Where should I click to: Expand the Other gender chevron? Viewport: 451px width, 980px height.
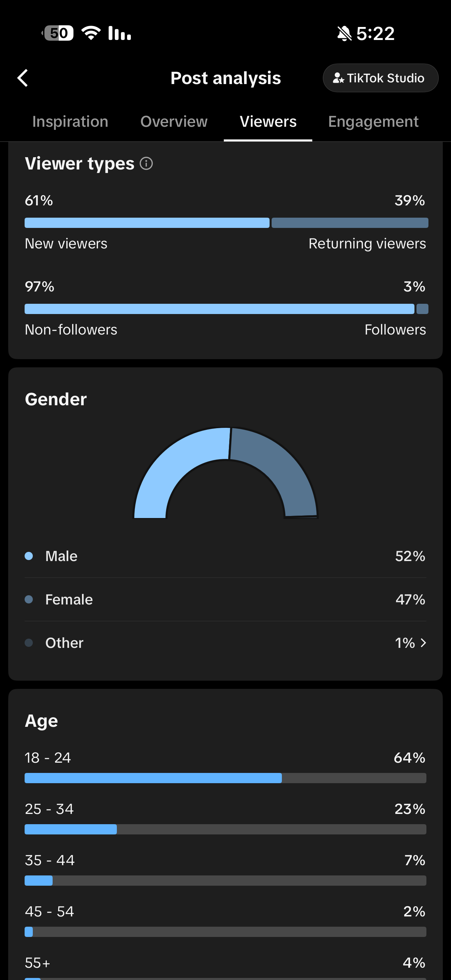[423, 643]
